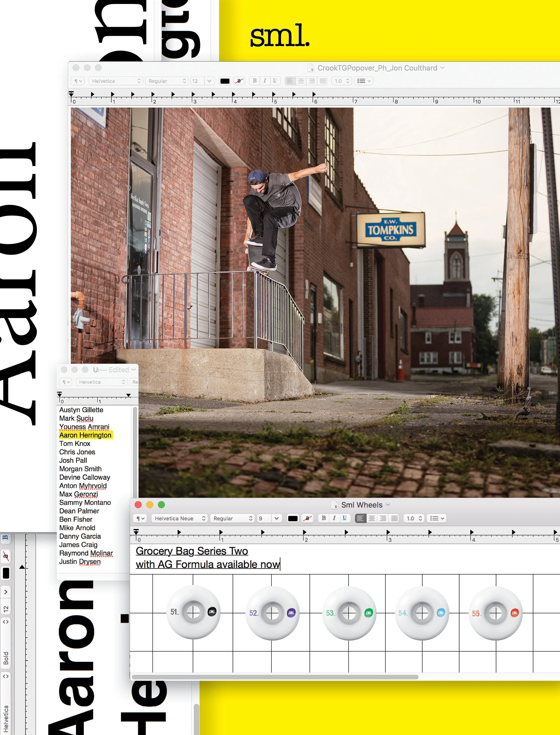Screen dimensions: 560x735
Task: Click Sml Wheels document title chevron
Action: [388, 505]
